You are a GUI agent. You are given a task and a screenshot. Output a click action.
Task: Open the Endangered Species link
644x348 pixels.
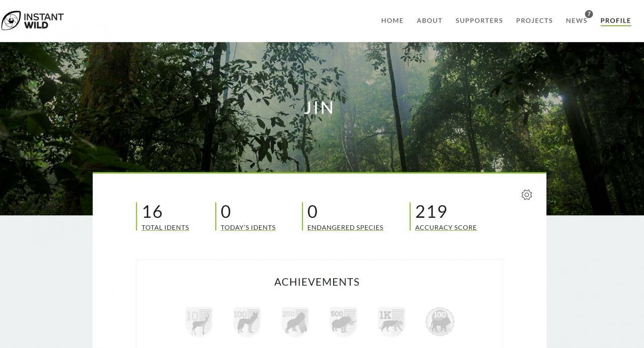click(x=345, y=227)
